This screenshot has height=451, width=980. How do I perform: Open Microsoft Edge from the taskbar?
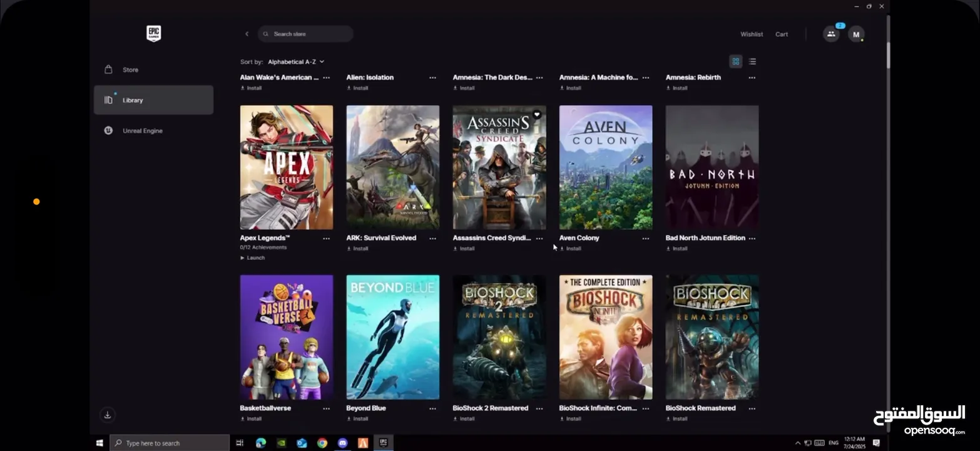tap(261, 443)
